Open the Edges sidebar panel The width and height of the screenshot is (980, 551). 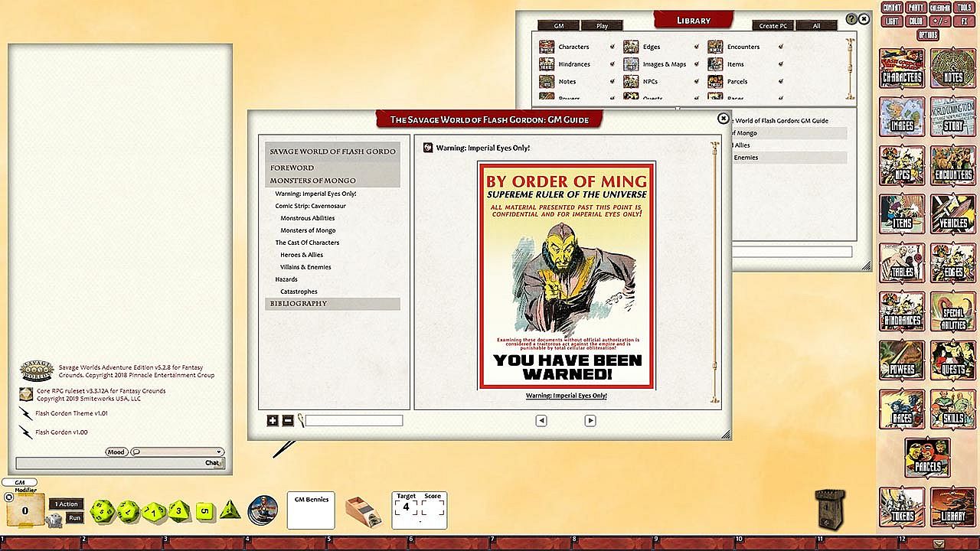[952, 264]
